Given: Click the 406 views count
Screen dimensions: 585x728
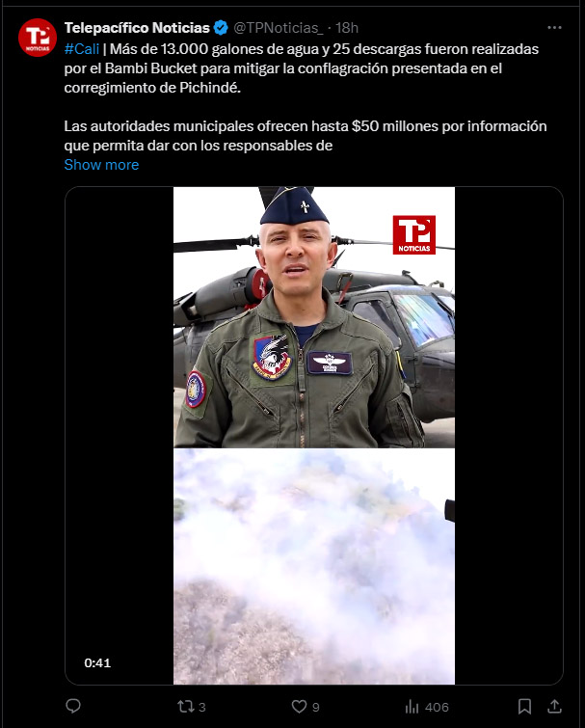Looking at the screenshot, I should point(437,707).
